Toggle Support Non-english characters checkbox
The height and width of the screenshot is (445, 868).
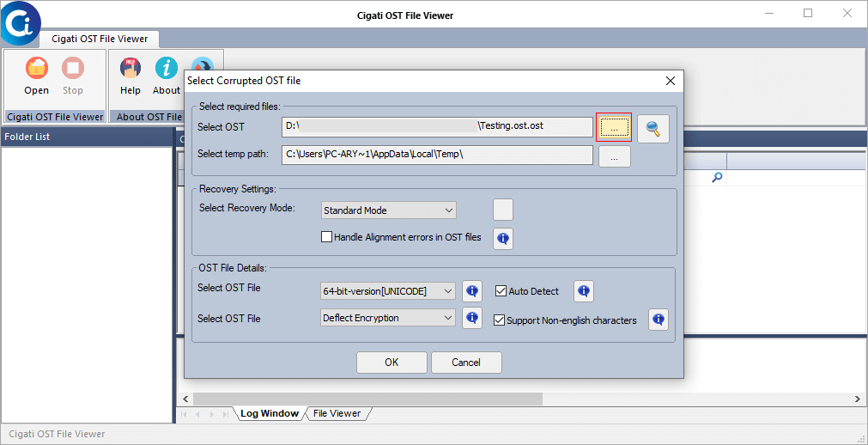click(499, 320)
